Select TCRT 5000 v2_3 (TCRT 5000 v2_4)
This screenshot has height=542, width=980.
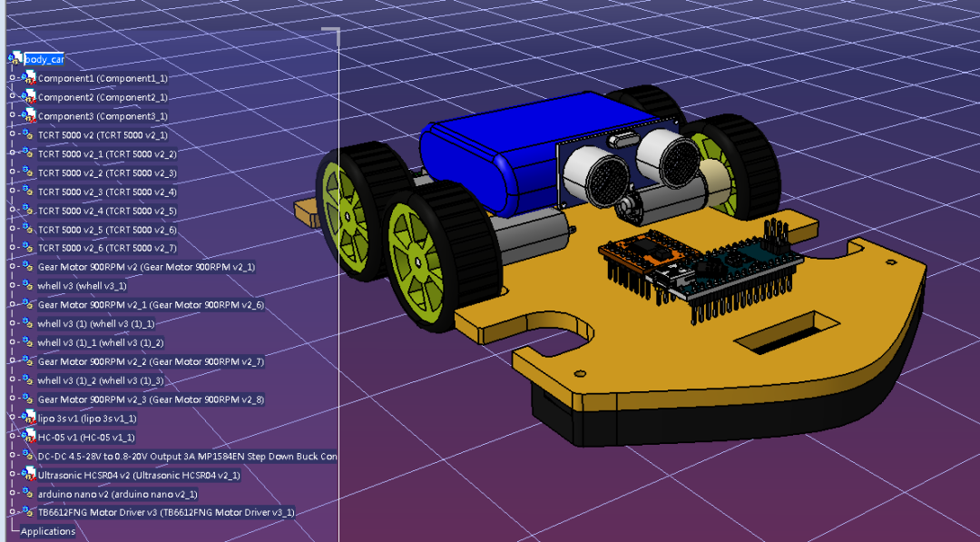pyautogui.click(x=107, y=192)
